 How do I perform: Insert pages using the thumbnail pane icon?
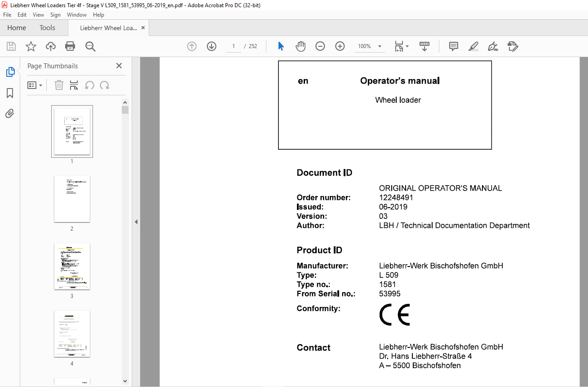74,85
